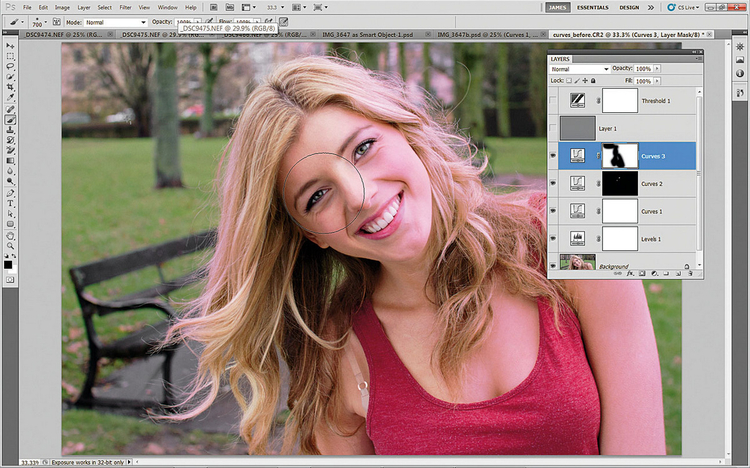Delete layer trash icon
The width and height of the screenshot is (750, 468).
690,274
